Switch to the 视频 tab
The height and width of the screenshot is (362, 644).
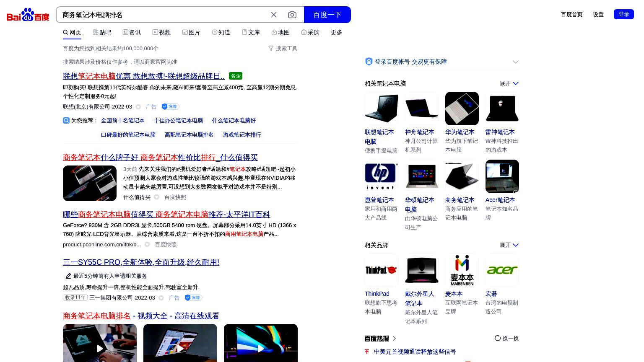click(x=161, y=32)
